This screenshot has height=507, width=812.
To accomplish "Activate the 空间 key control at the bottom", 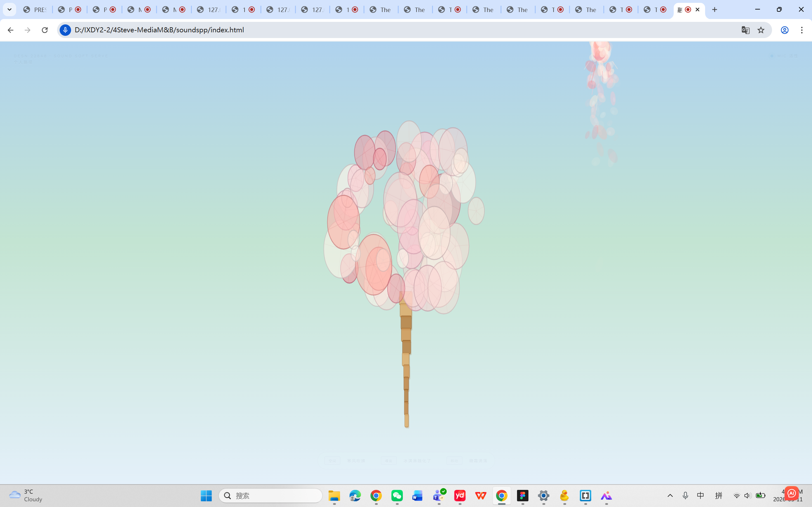I will pyautogui.click(x=332, y=461).
